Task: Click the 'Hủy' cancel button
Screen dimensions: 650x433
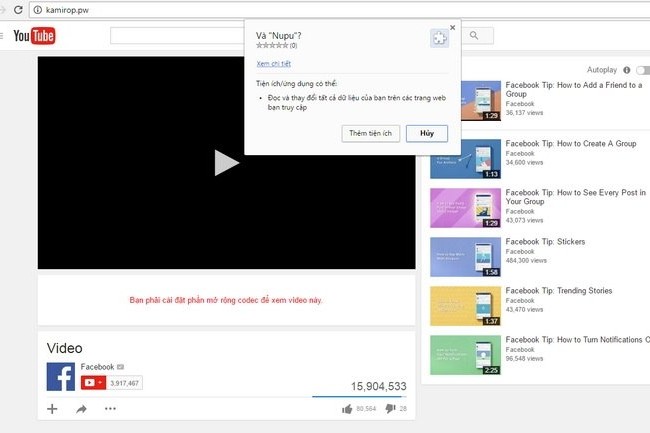Action: [427, 133]
